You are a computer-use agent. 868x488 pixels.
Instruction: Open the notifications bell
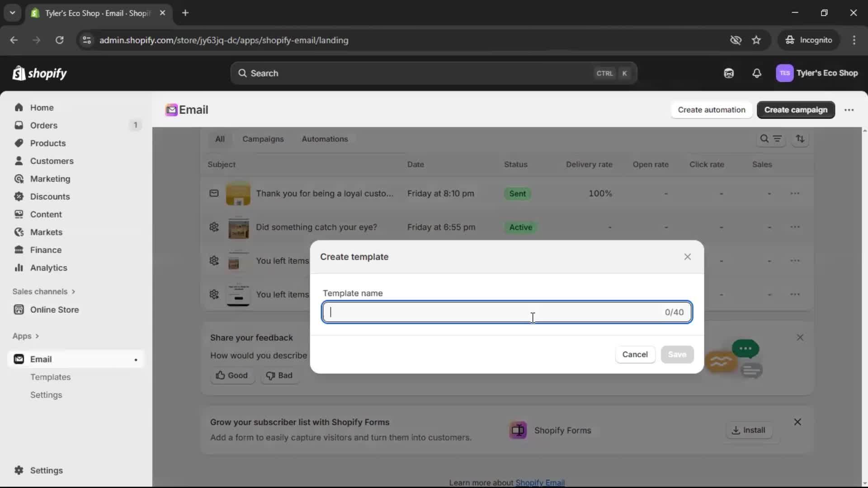click(757, 73)
